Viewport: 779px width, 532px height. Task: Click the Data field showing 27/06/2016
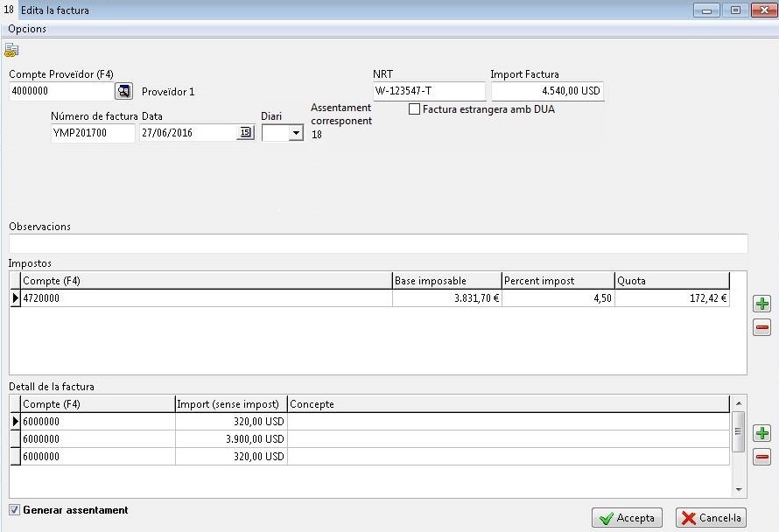click(188, 133)
